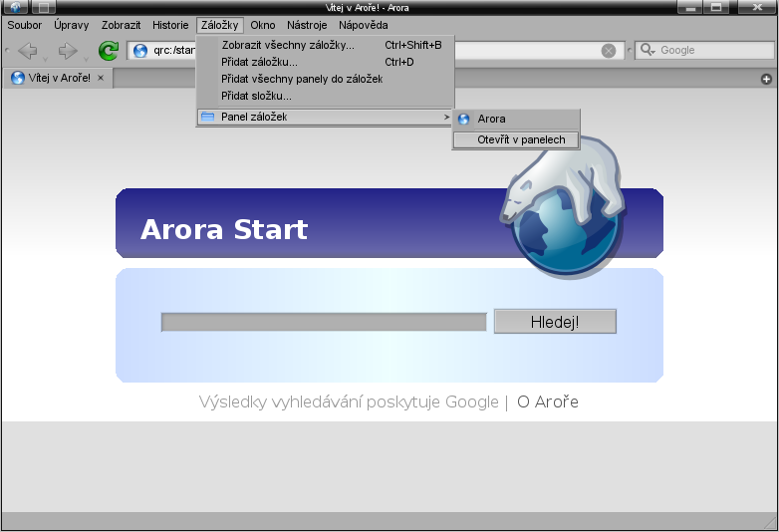The image size is (779, 532).
Task: Open Back button history dropdown arrow
Action: click(x=45, y=60)
